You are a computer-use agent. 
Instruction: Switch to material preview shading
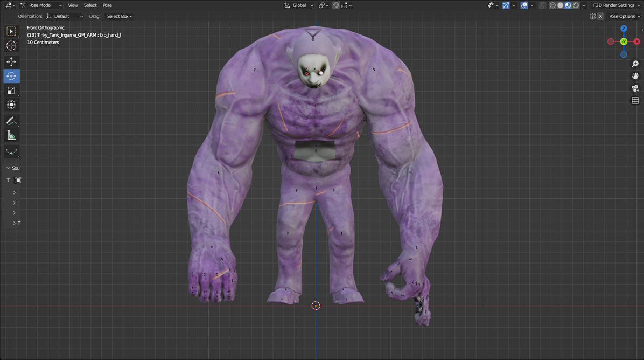568,5
